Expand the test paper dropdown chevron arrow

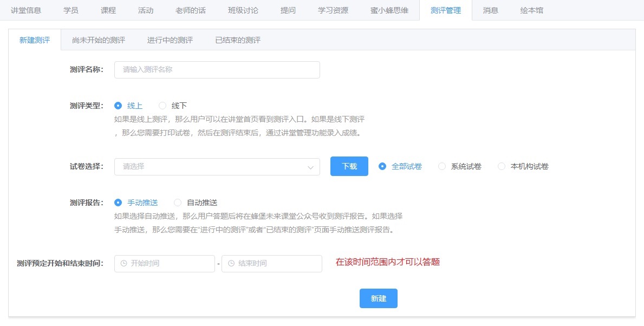coord(310,167)
